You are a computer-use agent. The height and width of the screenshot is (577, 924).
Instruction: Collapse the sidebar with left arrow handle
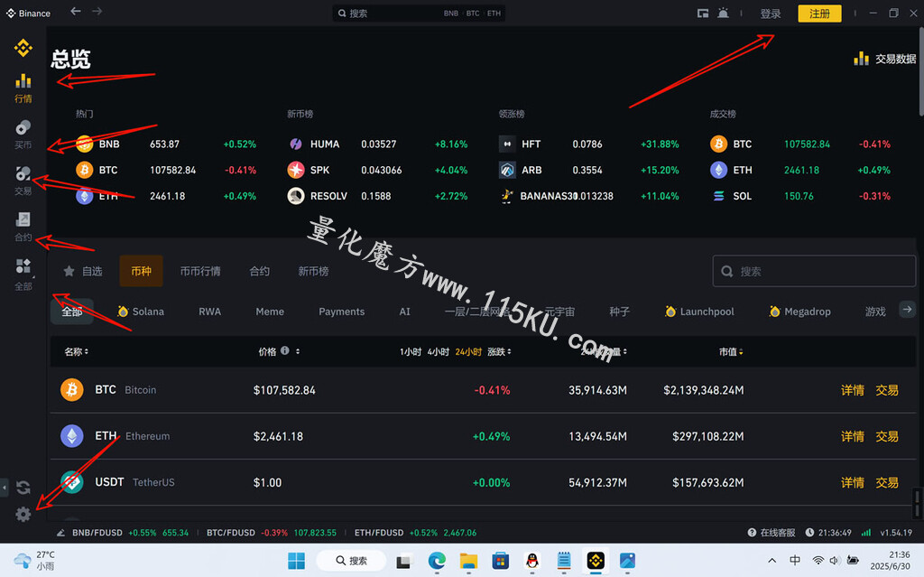5,488
